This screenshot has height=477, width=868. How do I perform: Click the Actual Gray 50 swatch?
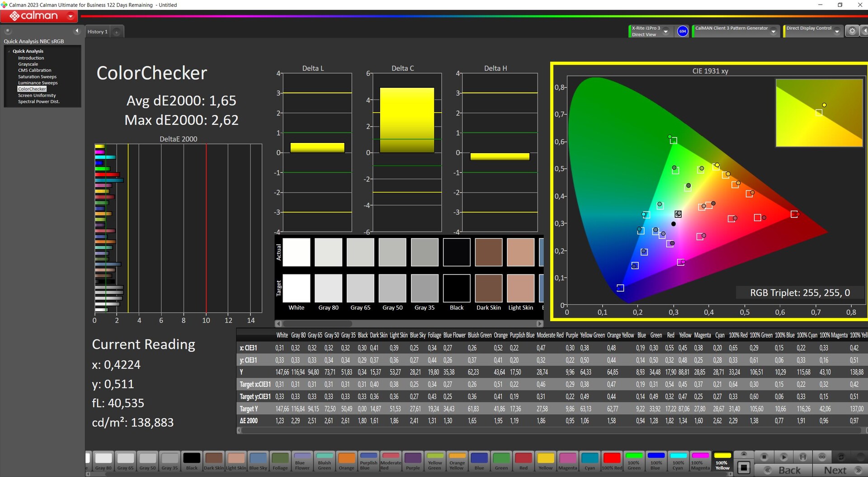392,252
